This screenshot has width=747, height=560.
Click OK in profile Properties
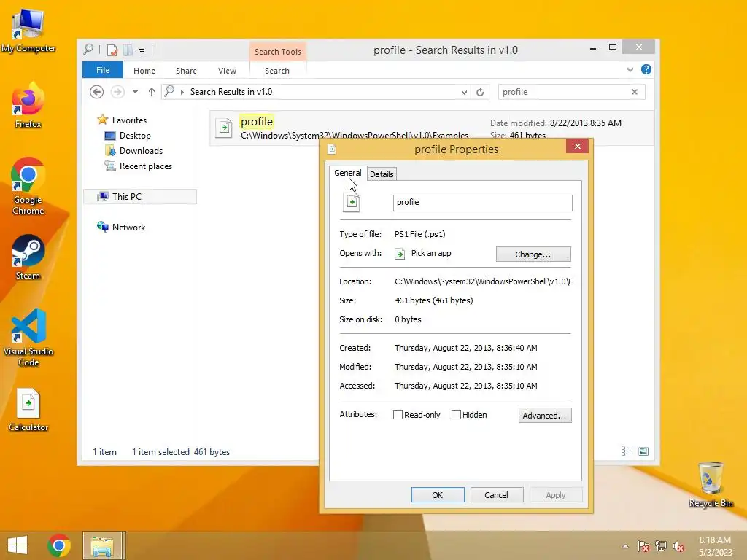click(438, 495)
